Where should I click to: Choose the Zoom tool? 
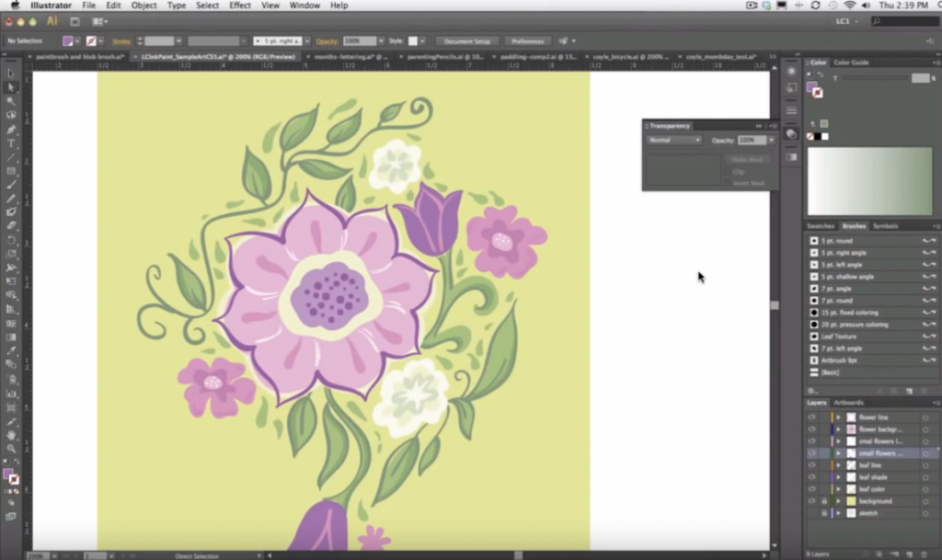click(x=12, y=448)
